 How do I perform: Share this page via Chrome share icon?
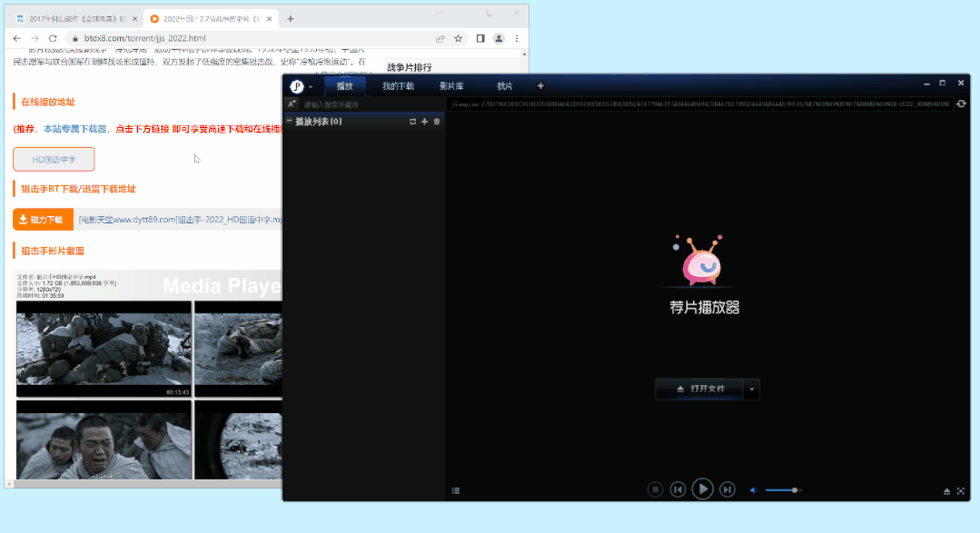pos(440,38)
